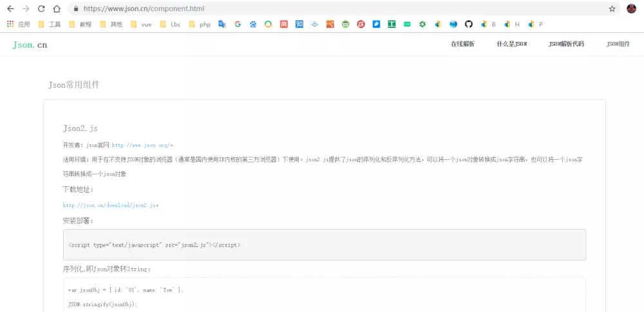Open the browser home page icon
This screenshot has height=312, width=644.
pos(57,8)
